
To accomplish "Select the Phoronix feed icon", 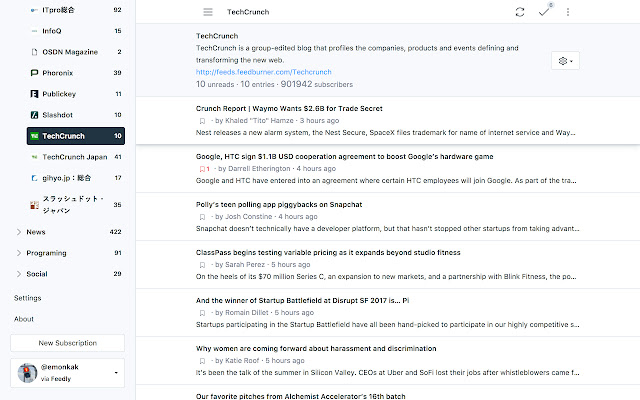I will pyautogui.click(x=34, y=73).
